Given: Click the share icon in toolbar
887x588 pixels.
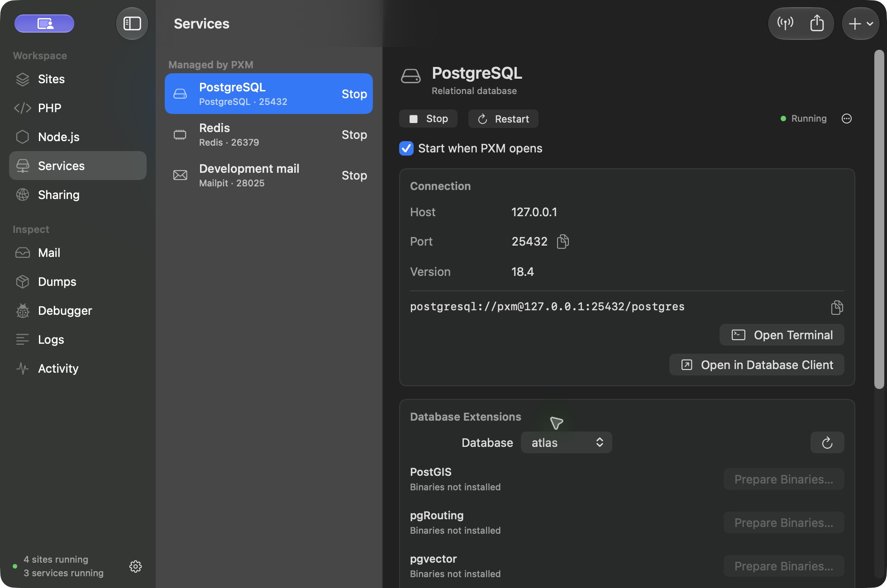Looking at the screenshot, I should 817,23.
